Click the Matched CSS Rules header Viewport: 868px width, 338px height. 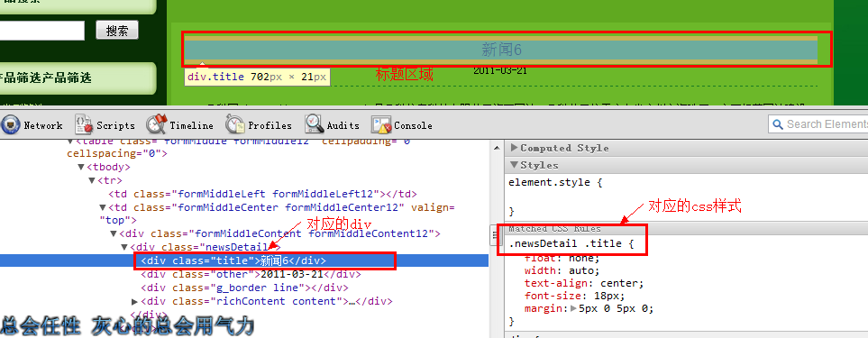(x=554, y=228)
